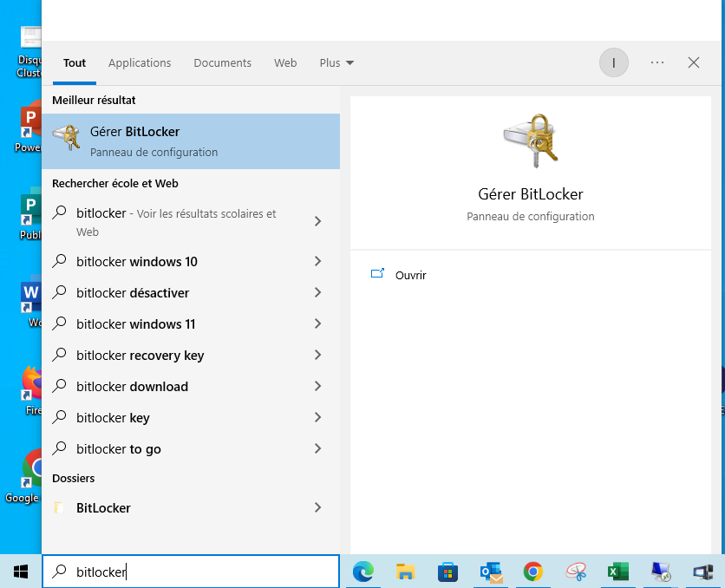Open File Explorer from the taskbar

coord(405,572)
